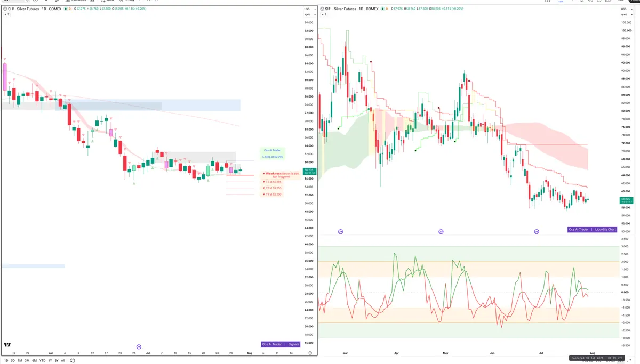640x364 pixels.
Task: Click current price tag 58.205 on left price axis
Action: click(x=310, y=172)
